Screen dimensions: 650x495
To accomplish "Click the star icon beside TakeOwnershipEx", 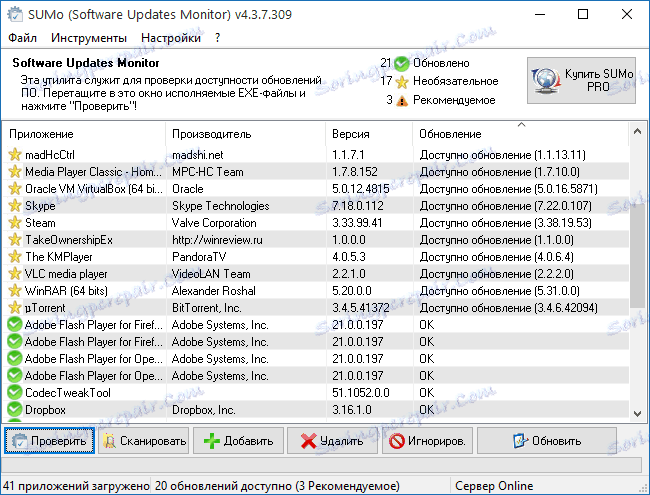I will [15, 240].
